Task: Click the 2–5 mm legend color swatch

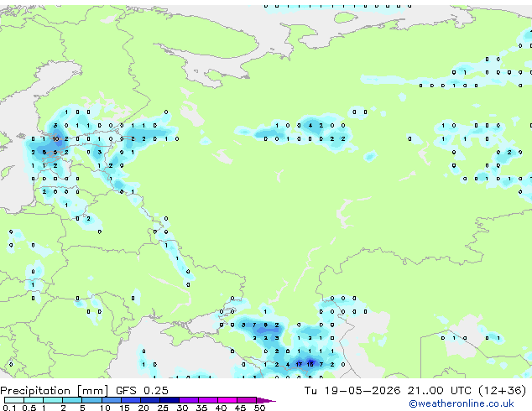Action: click(x=72, y=400)
